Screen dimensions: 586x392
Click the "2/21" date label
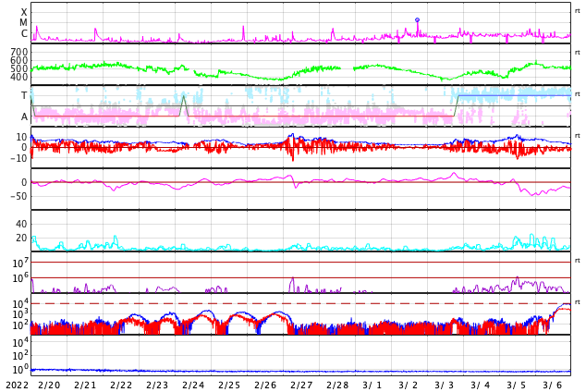coord(85,386)
